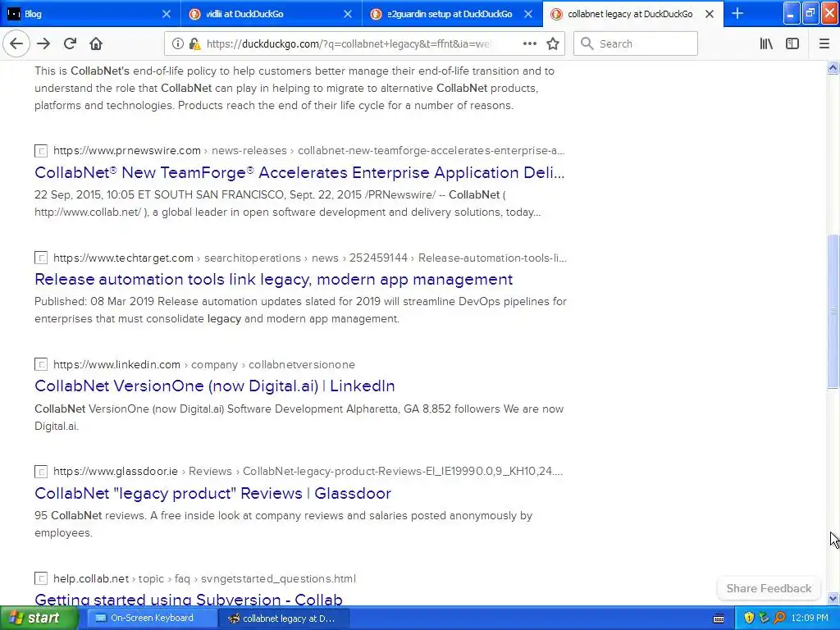Click snippet 'Published: 08 Mar 2019' text
This screenshot has height=630, width=840.
[x=94, y=301]
